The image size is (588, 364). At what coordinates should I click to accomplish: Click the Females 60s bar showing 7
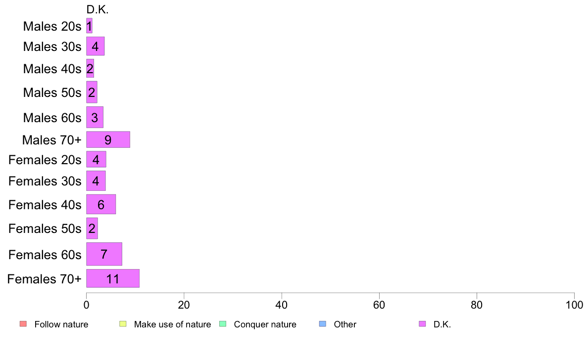coord(104,254)
